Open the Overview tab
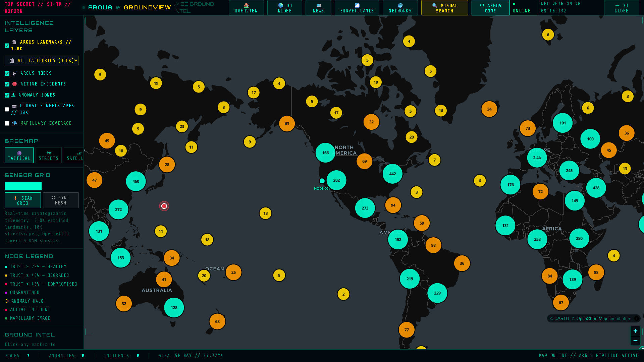 [x=246, y=8]
